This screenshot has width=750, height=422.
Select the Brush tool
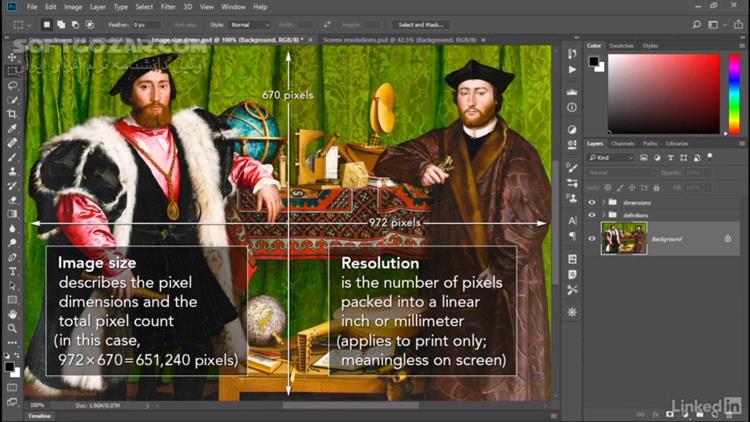12,157
